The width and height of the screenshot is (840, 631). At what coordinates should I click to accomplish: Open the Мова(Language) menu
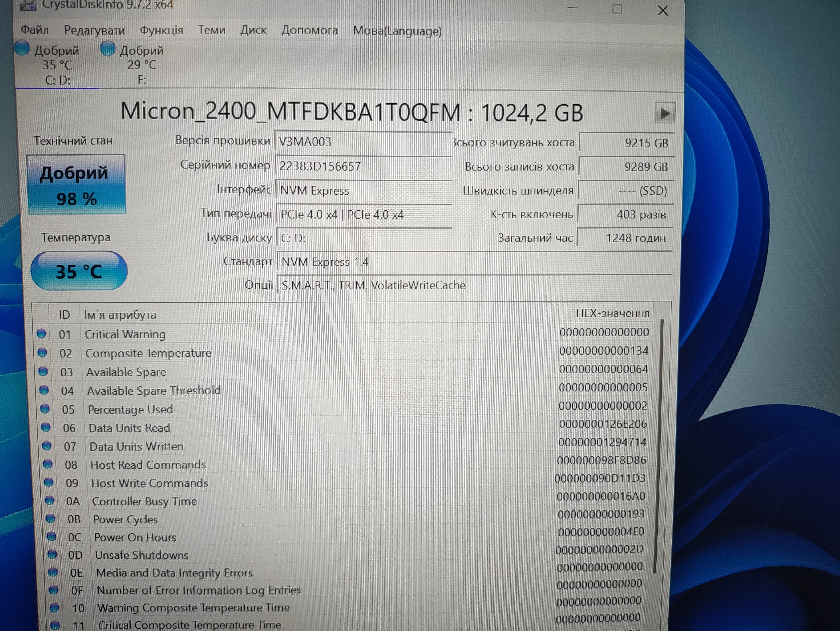pyautogui.click(x=397, y=31)
